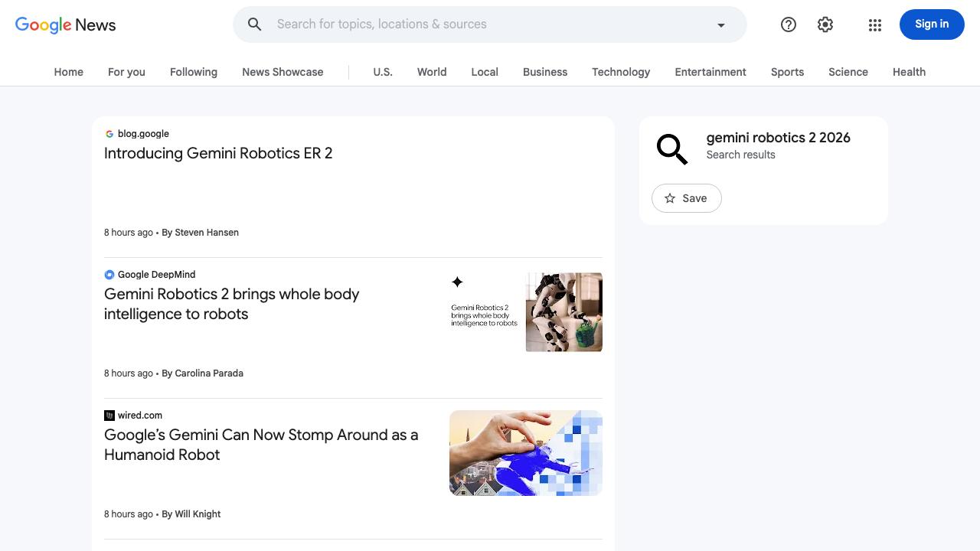This screenshot has width=980, height=551.
Task: Click the byline By Carolina Parada
Action: pyautogui.click(x=203, y=373)
